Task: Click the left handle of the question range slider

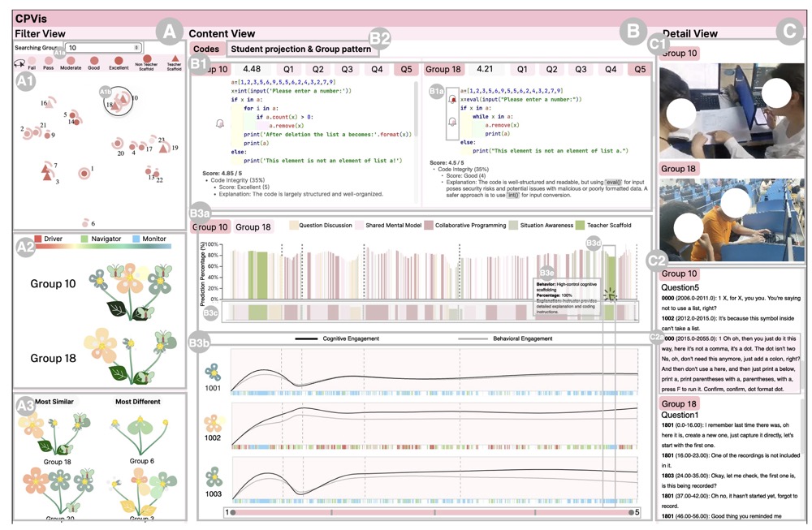Action: click(233, 512)
